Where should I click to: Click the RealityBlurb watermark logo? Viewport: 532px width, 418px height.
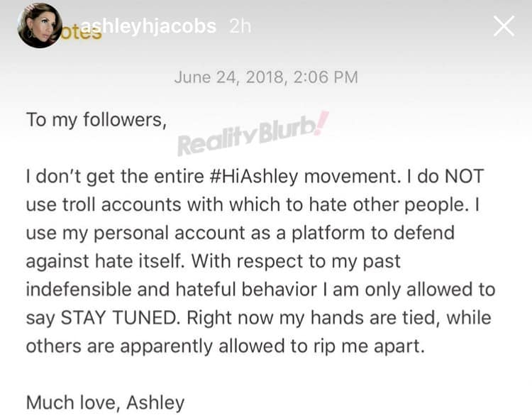point(253,134)
